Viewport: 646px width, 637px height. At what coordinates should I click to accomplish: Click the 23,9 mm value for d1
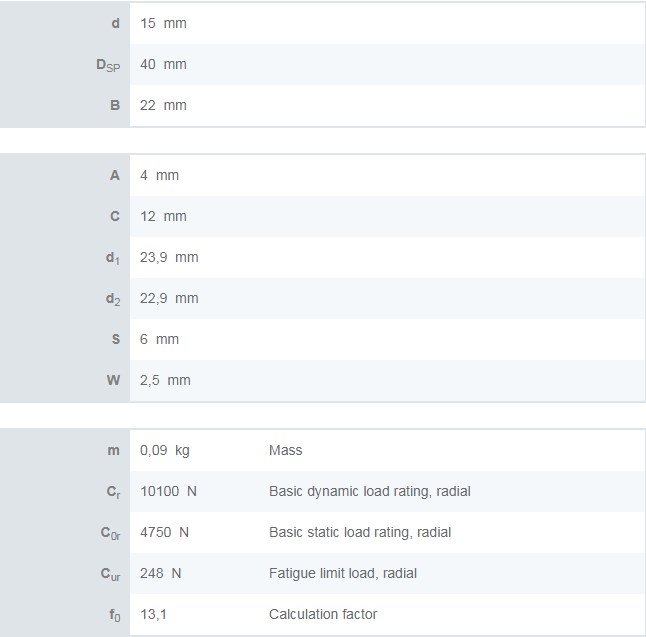click(x=169, y=257)
